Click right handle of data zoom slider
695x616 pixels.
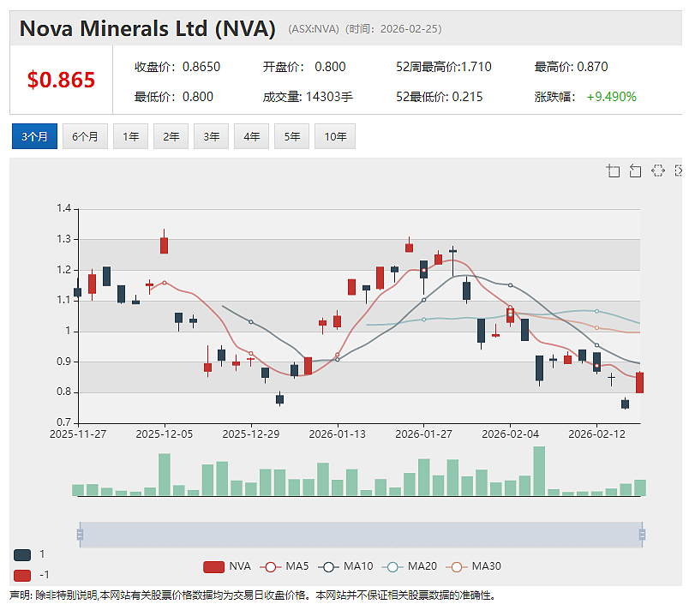(642, 535)
